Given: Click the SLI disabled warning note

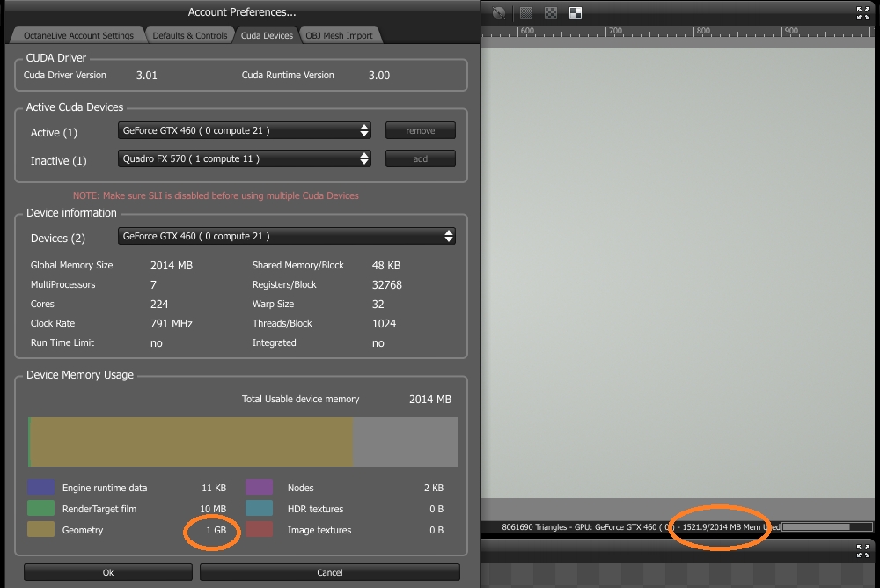Looking at the screenshot, I should tap(216, 195).
